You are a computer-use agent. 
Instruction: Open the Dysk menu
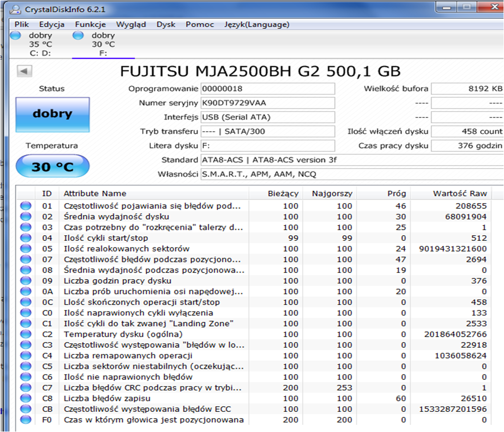click(x=166, y=24)
